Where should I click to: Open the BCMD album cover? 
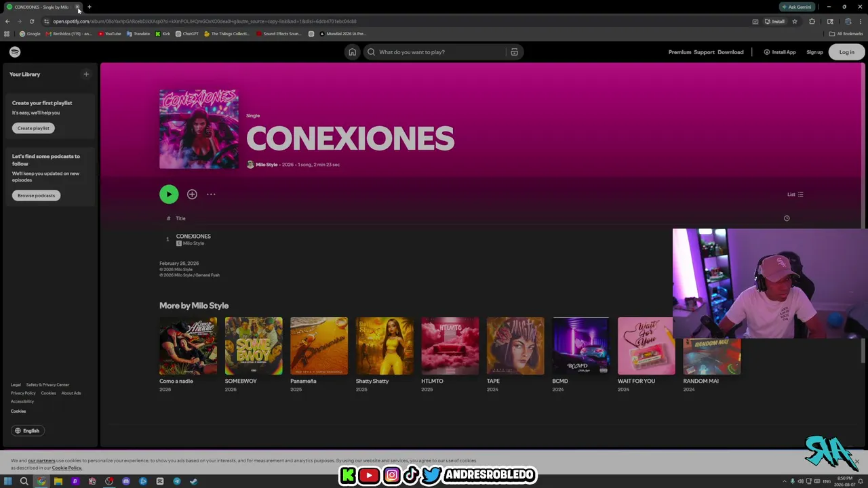[x=580, y=346]
